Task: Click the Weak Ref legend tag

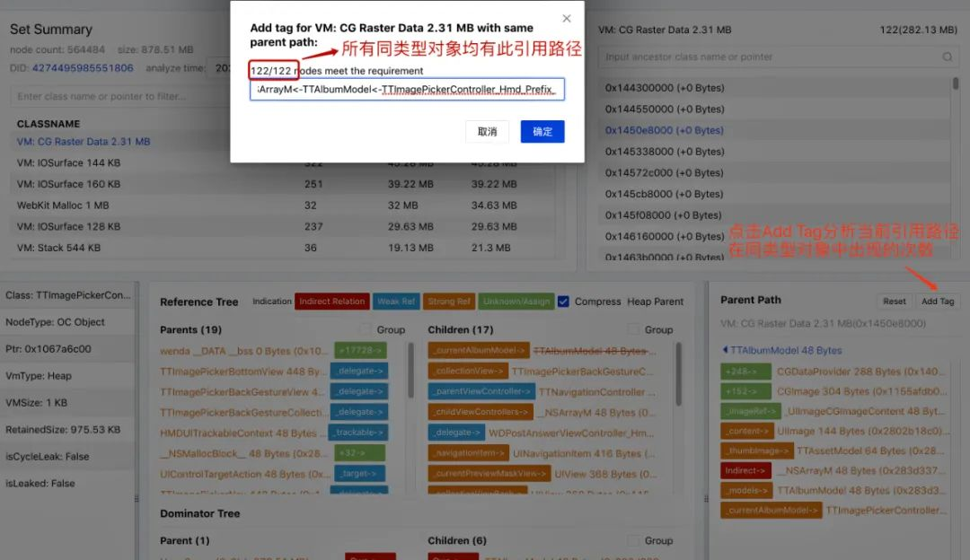Action: 396,302
